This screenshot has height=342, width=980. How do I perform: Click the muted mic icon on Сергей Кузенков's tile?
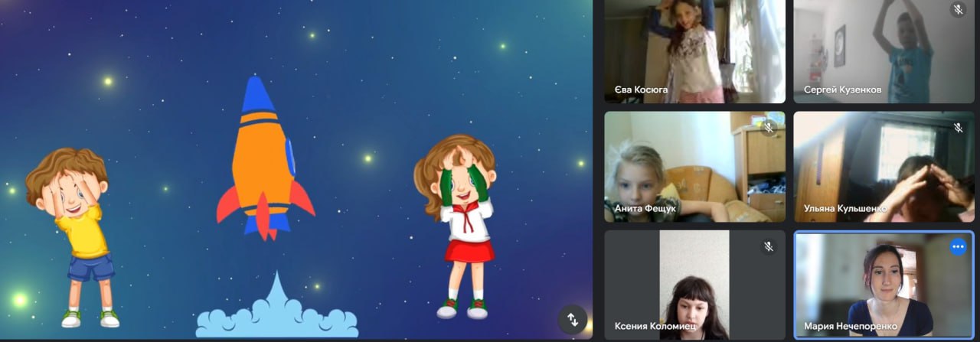[957, 10]
